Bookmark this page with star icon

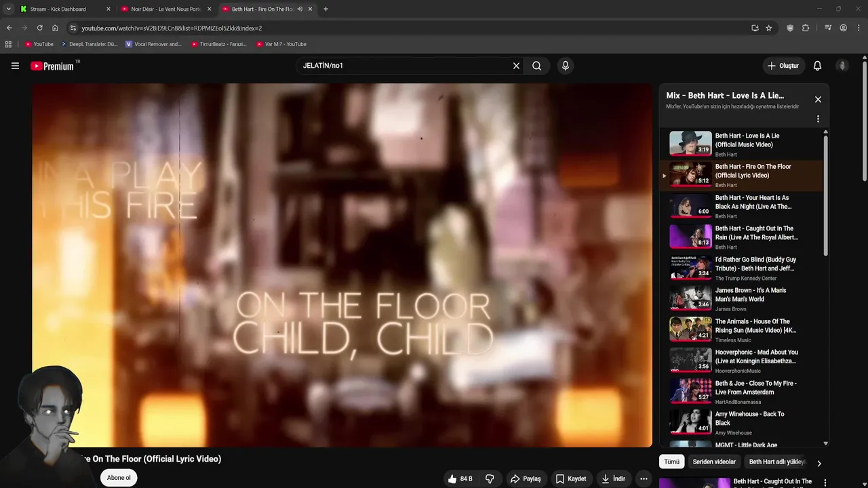click(x=768, y=28)
